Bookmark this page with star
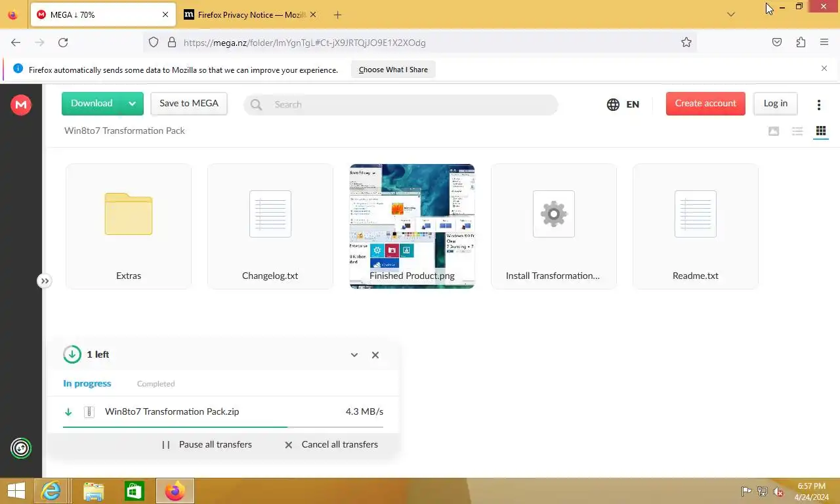840x504 pixels. point(686,43)
